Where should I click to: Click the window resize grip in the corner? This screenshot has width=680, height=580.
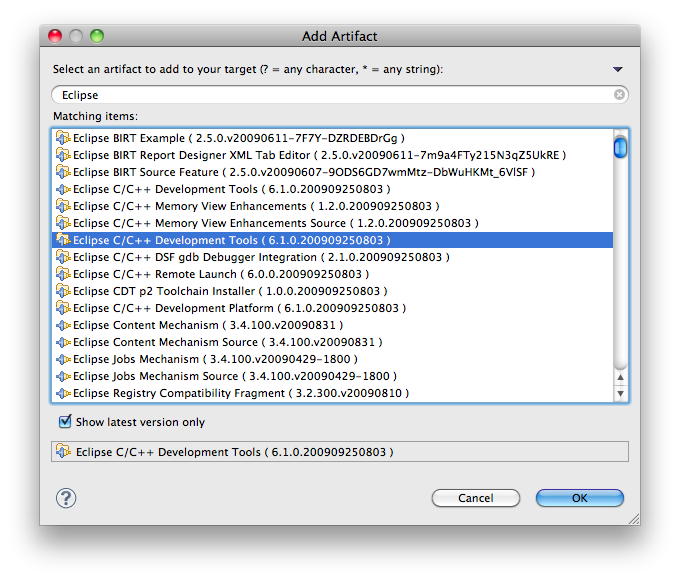pos(634,519)
